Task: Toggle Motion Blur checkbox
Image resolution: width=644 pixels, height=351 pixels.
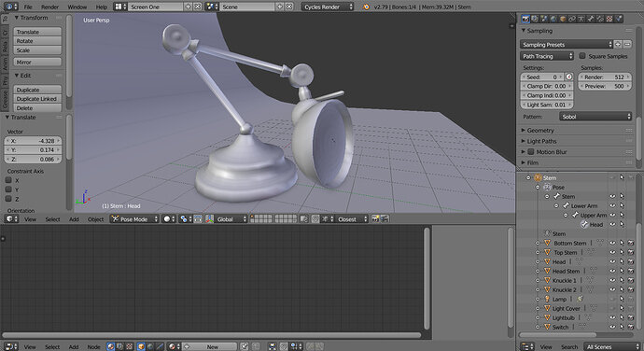Action: 531,151
